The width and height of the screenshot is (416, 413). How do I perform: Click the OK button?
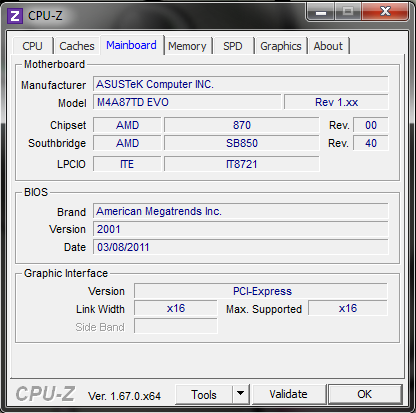pyautogui.click(x=365, y=394)
